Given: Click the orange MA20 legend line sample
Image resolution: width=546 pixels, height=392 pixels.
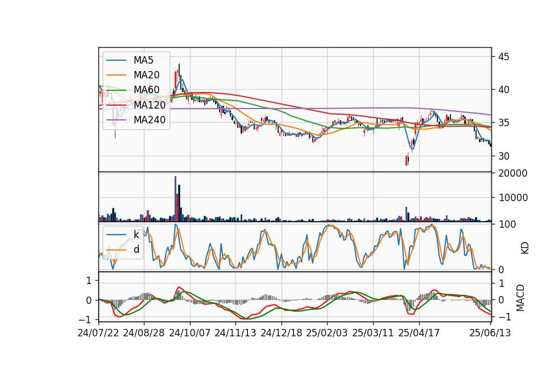Looking at the screenshot, I should point(116,75).
